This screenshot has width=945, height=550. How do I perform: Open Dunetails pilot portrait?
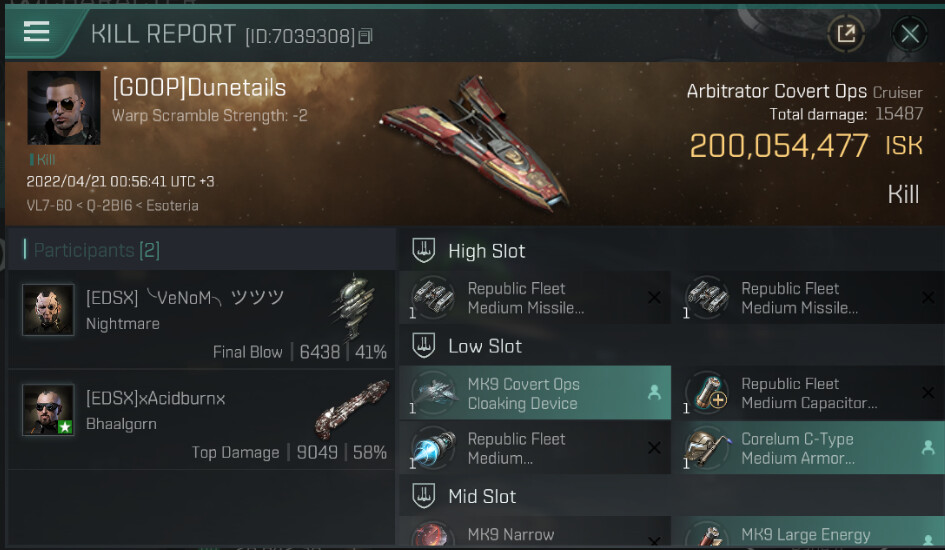pos(63,108)
